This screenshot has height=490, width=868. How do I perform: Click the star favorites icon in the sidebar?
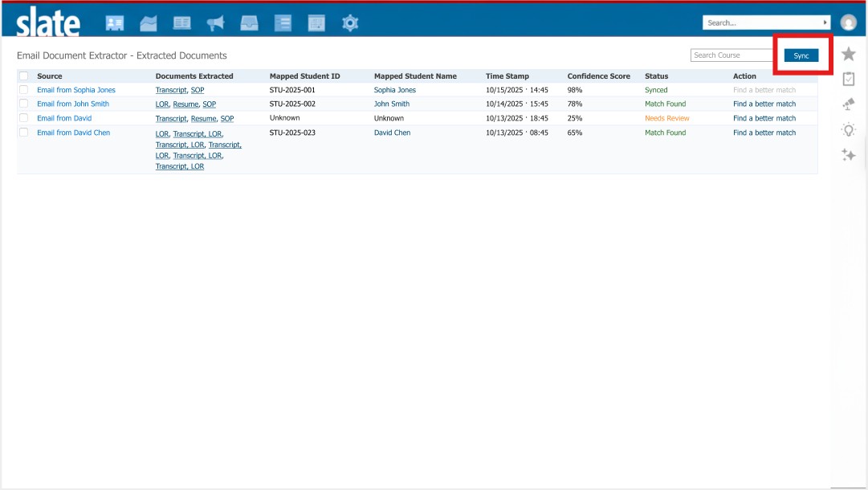(848, 53)
